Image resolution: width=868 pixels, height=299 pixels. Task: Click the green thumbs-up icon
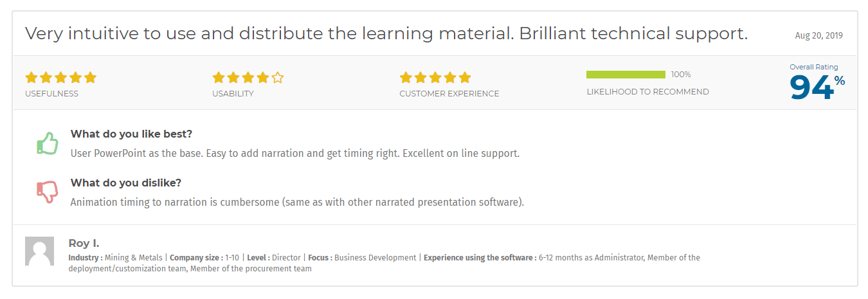(47, 143)
